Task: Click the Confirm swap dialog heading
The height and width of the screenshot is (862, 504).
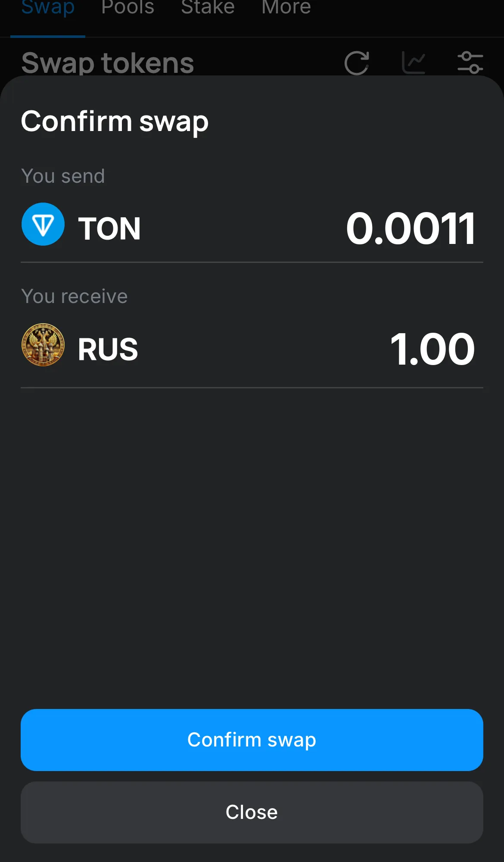Action: [115, 122]
